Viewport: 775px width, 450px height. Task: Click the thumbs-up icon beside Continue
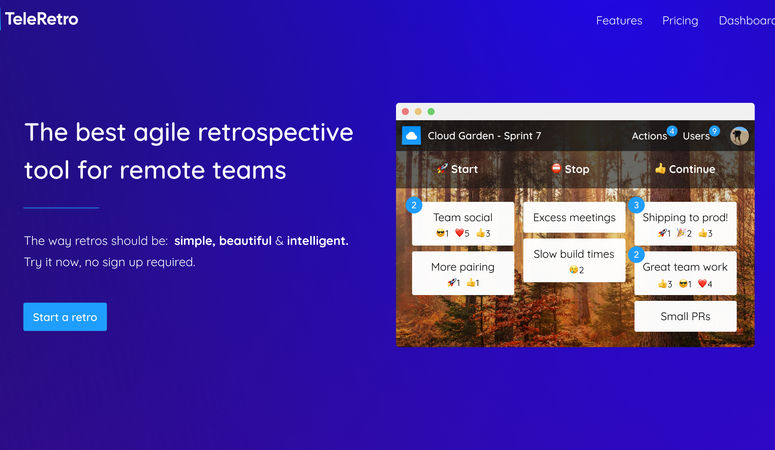660,169
